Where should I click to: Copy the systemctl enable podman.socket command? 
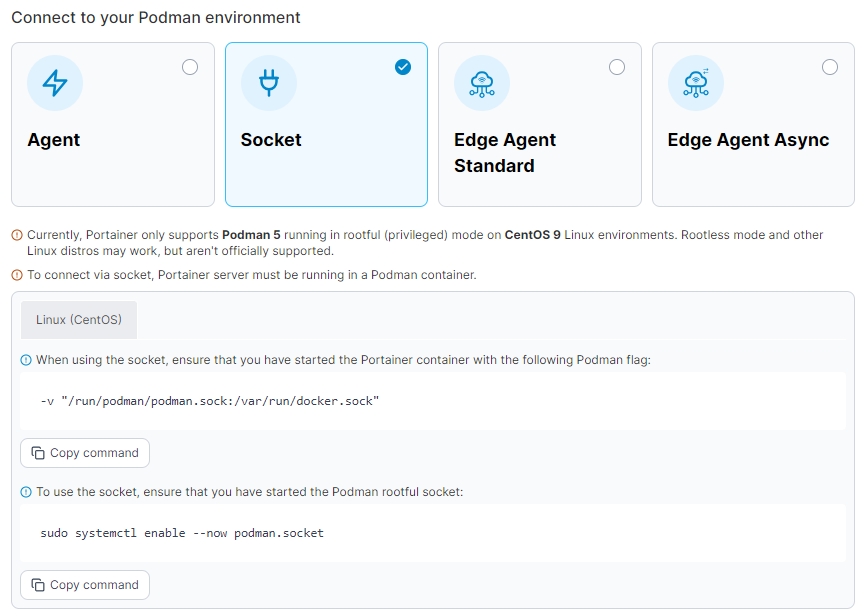[85, 585]
